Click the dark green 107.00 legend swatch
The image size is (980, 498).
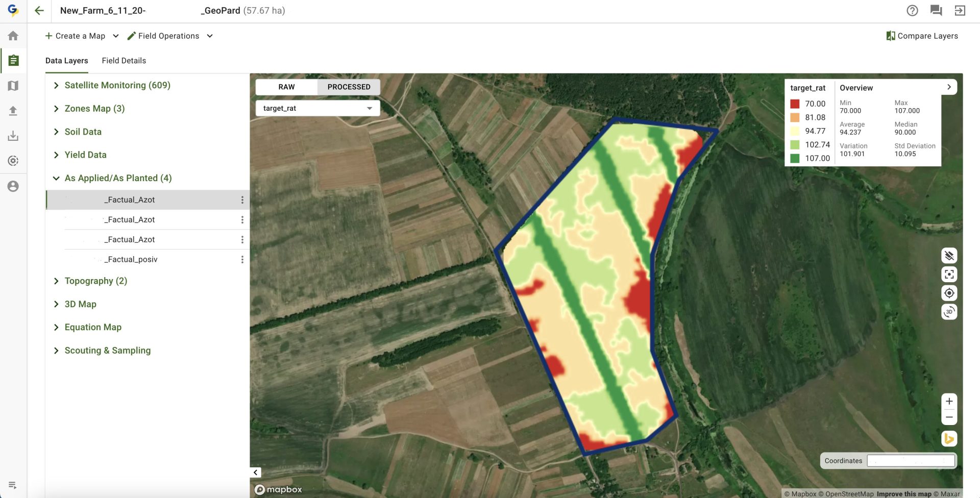(x=795, y=158)
